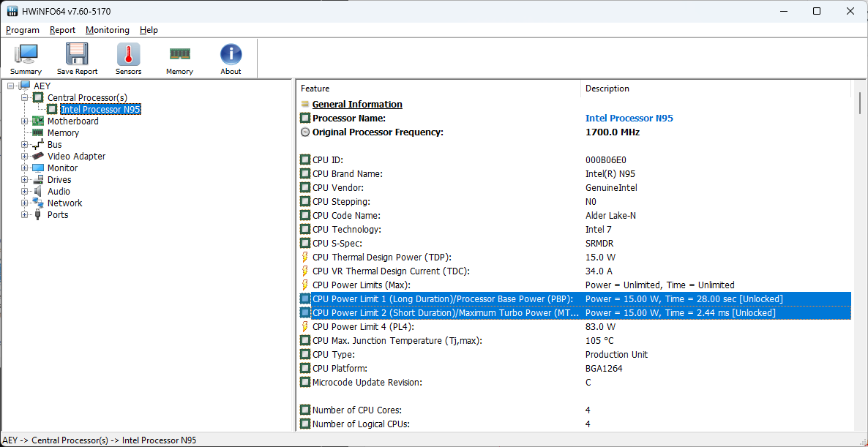Screen dimensions: 868x447
Task: Select the CPU Power Limit 2 row
Action: pos(575,312)
